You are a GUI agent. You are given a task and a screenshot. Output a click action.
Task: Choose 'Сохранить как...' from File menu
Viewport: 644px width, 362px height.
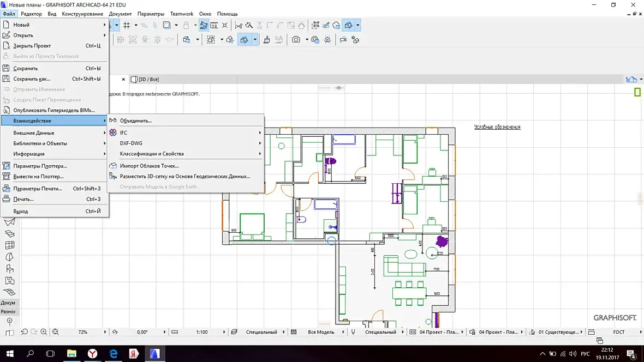pyautogui.click(x=32, y=79)
